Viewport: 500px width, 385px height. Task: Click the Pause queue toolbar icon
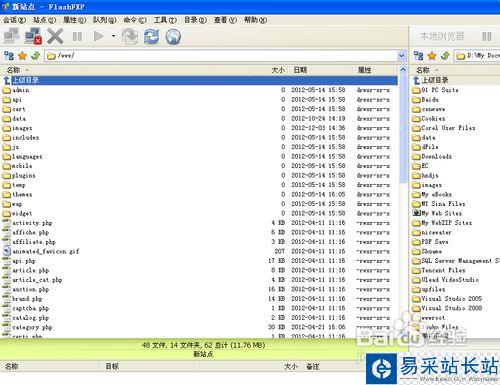click(x=77, y=36)
